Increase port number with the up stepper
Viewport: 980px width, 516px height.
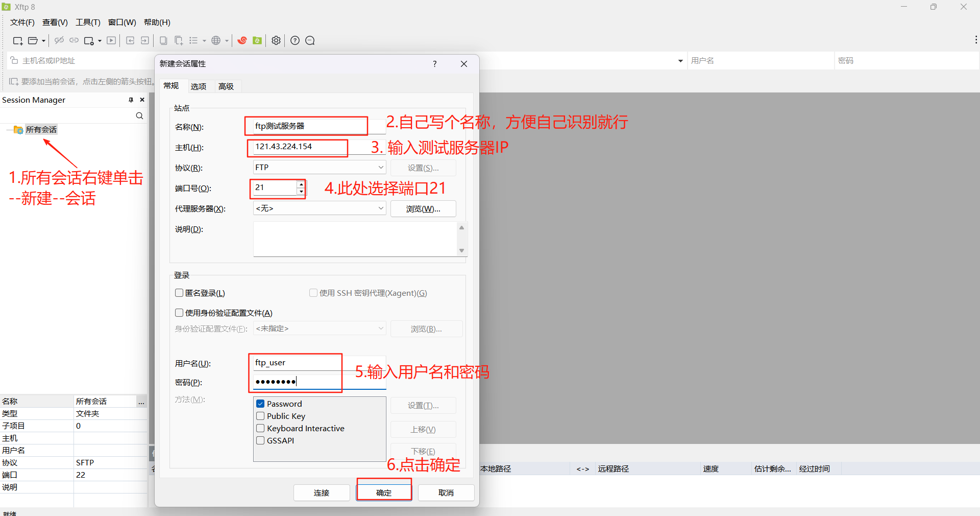click(301, 184)
